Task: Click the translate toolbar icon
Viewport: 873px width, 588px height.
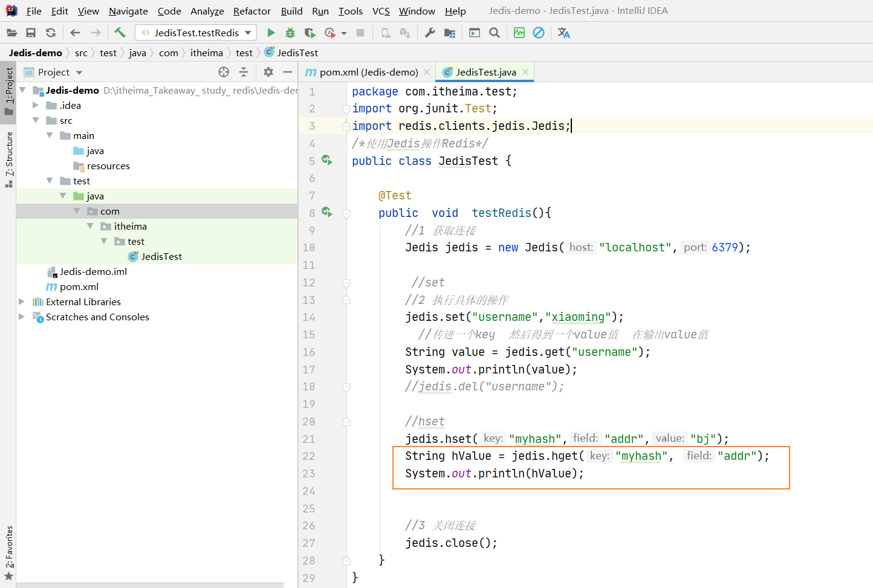Action: 564,33
